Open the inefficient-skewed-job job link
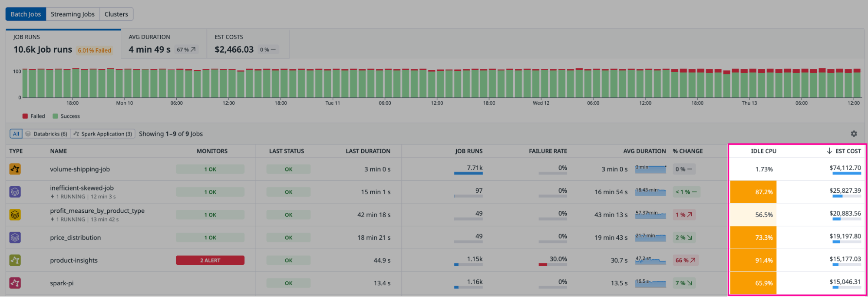This screenshot has width=868, height=297. point(82,188)
